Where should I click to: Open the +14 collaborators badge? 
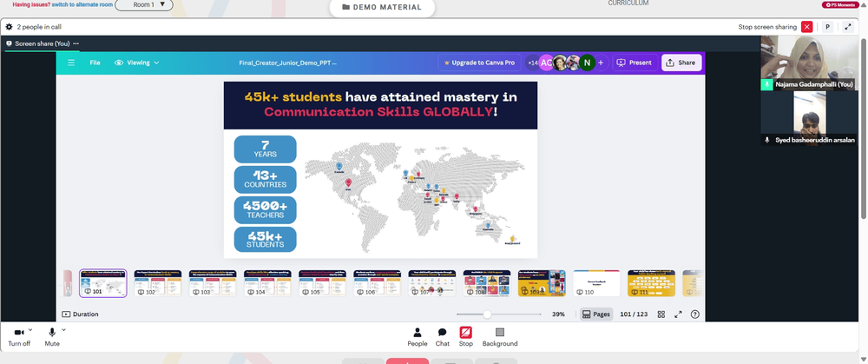tap(533, 63)
